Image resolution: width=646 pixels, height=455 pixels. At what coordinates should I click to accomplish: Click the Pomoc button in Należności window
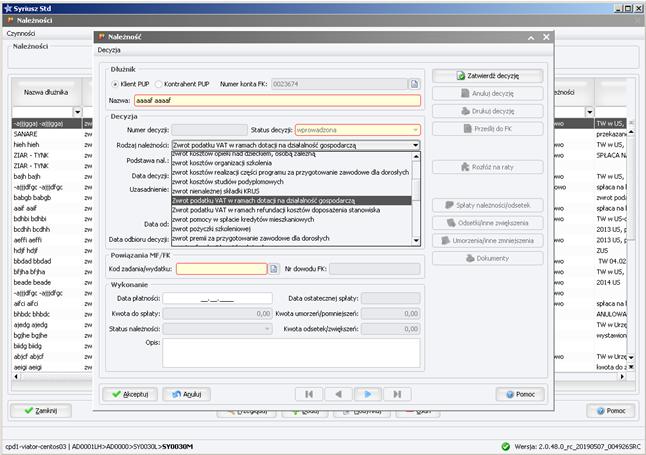[x=611, y=411]
